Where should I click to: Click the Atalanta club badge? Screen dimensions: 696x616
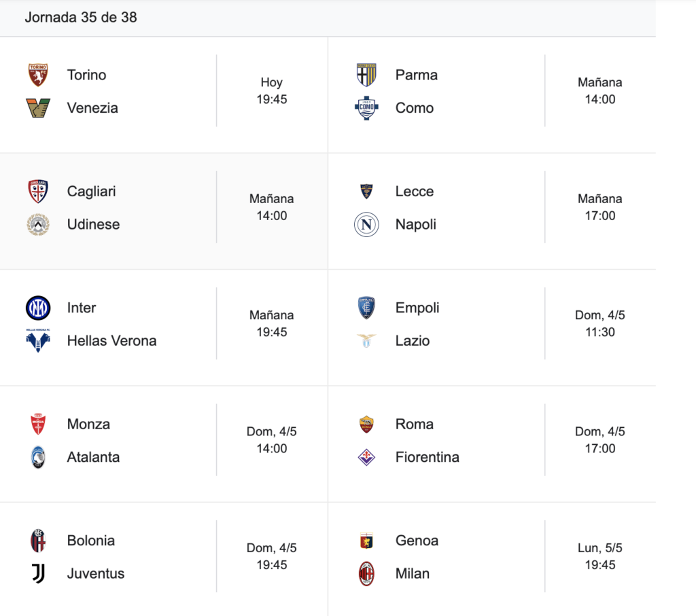[38, 457]
